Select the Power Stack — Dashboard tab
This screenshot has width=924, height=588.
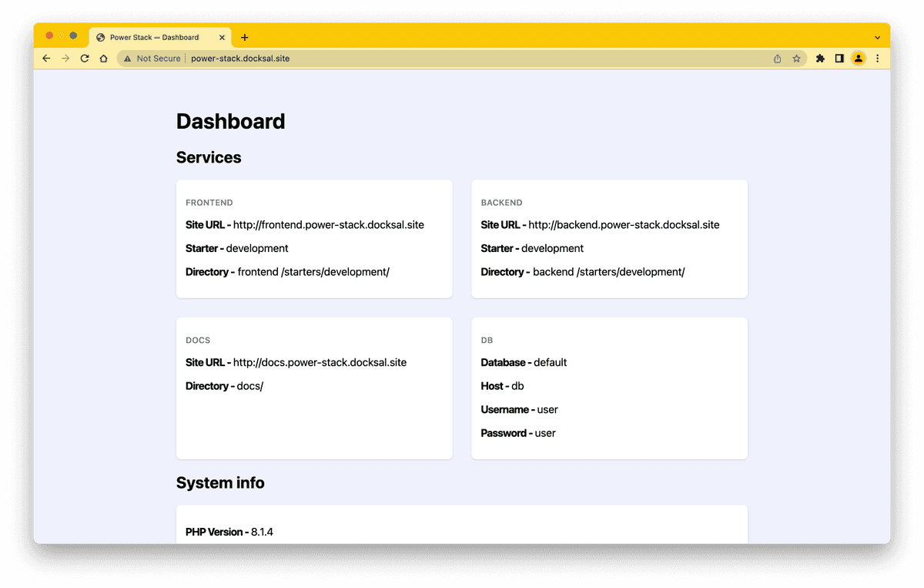click(x=160, y=37)
